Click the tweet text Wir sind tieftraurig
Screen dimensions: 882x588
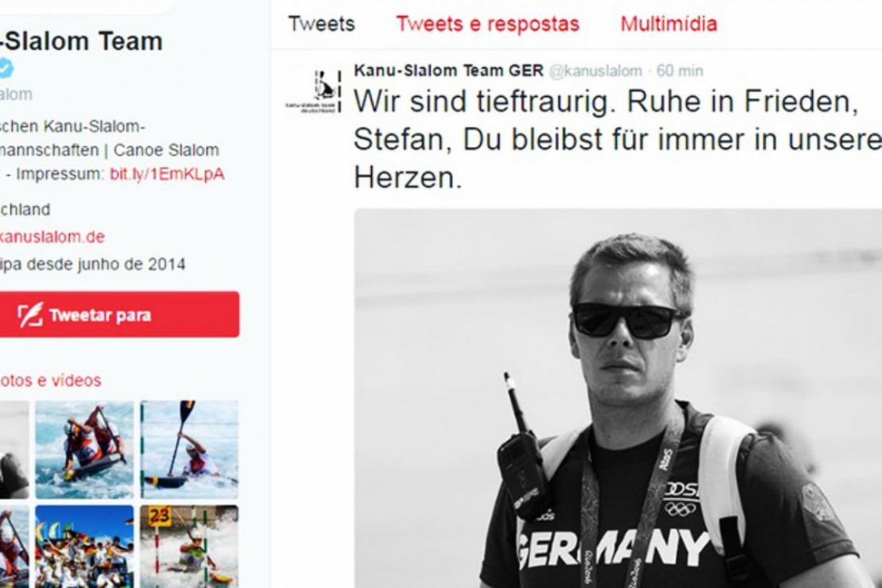click(484, 102)
